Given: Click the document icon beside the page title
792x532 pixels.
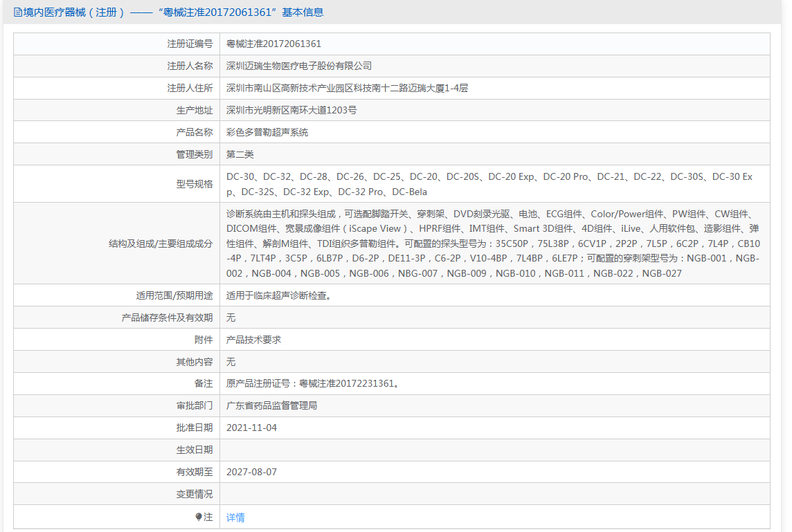Looking at the screenshot, I should tap(18, 12).
